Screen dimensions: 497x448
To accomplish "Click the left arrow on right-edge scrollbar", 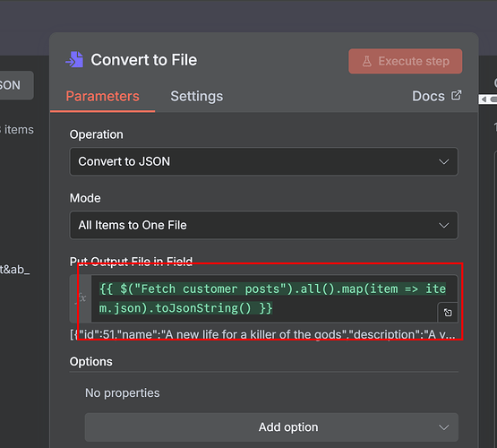I will coord(484,99).
